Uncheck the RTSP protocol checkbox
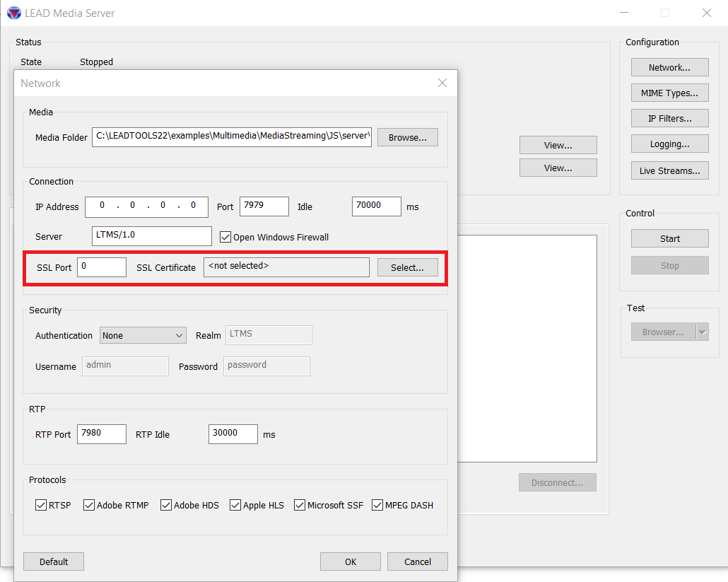 (x=41, y=505)
